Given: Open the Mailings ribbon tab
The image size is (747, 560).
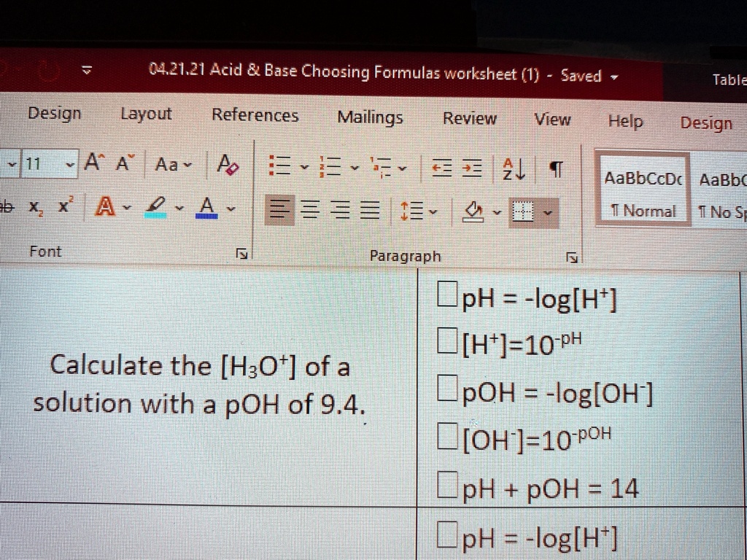Looking at the screenshot, I should pos(371,117).
